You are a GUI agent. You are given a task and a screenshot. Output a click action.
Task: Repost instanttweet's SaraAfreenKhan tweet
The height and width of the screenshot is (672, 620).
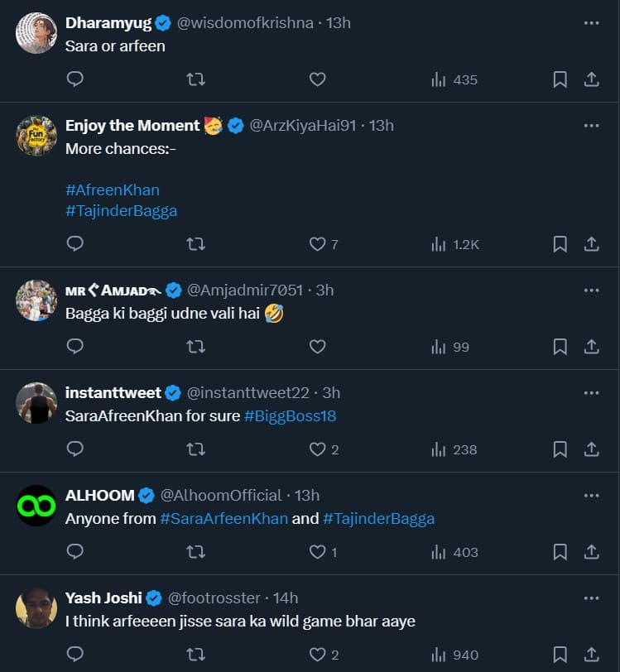pyautogui.click(x=196, y=449)
